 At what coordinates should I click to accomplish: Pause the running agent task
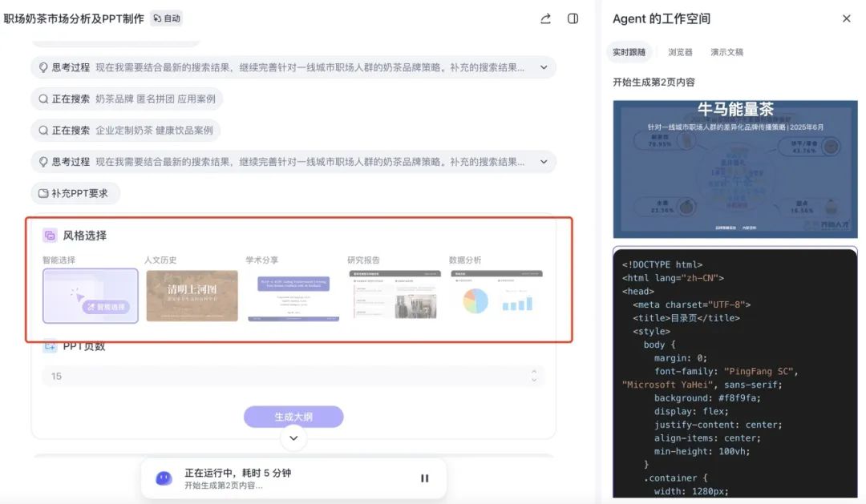[424, 478]
